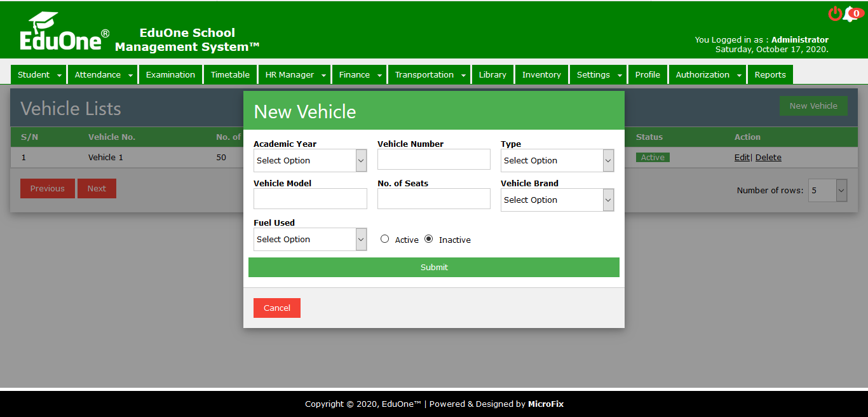
Task: Open the Academic Year dropdown
Action: pyautogui.click(x=310, y=161)
